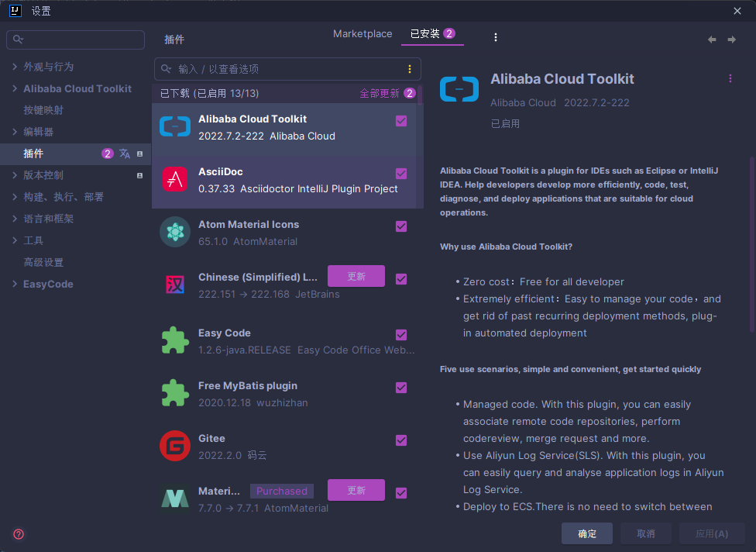Toggle the Free MyBatis plugin checkbox
The height and width of the screenshot is (552, 756).
click(x=401, y=388)
